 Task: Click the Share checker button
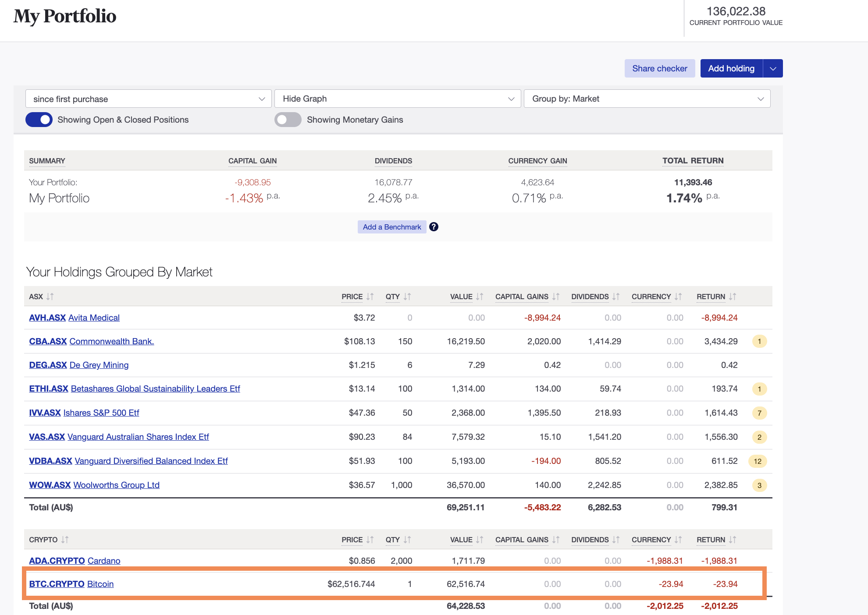pos(659,68)
